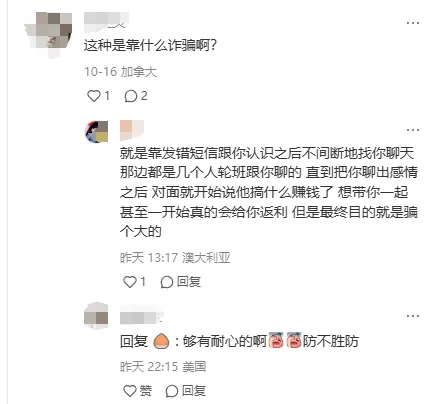Like the top comment asking about 诈骗

pos(98,96)
